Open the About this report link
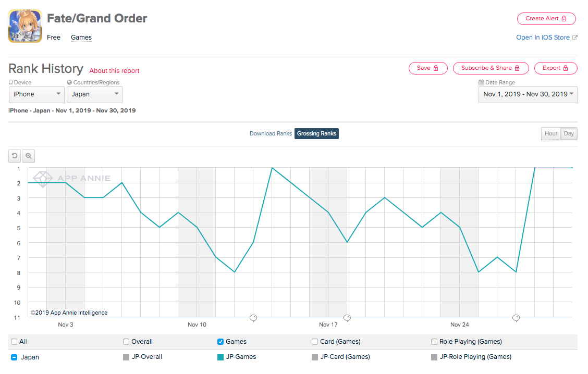Image resolution: width=588 pixels, height=374 pixels. point(114,71)
